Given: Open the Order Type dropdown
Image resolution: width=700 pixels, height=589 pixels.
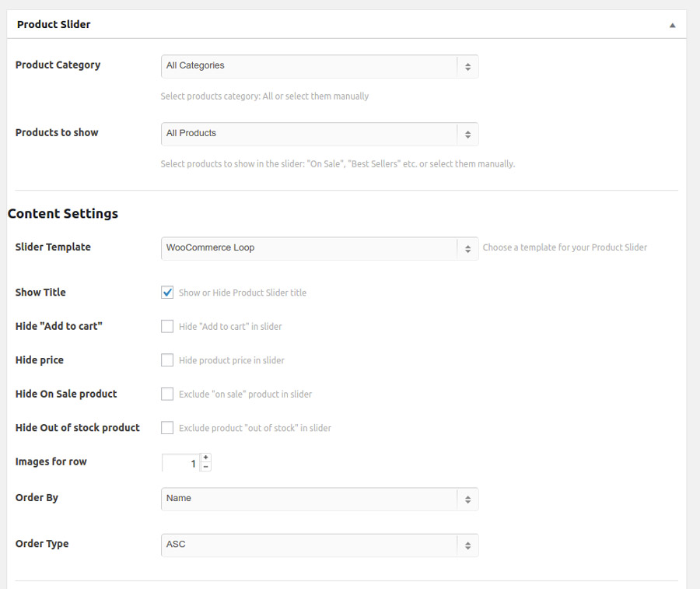Looking at the screenshot, I should click(319, 545).
